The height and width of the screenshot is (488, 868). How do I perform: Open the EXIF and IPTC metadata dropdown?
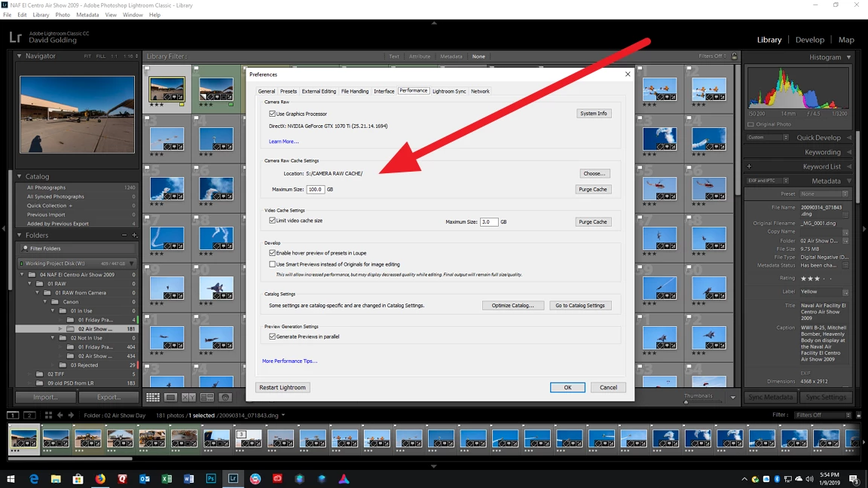[x=768, y=181]
